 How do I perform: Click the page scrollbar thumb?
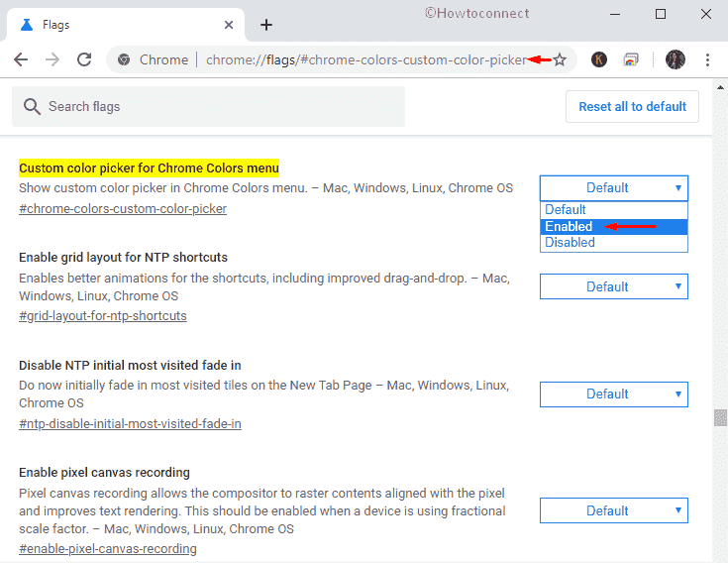720,417
